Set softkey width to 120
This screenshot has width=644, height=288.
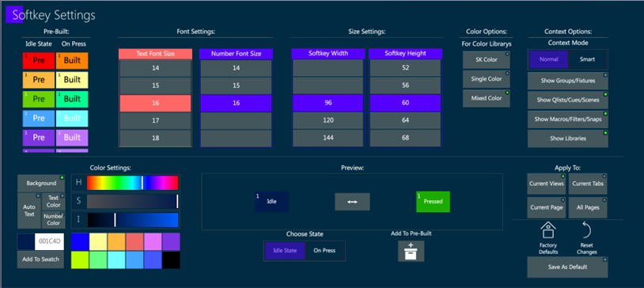(328, 120)
